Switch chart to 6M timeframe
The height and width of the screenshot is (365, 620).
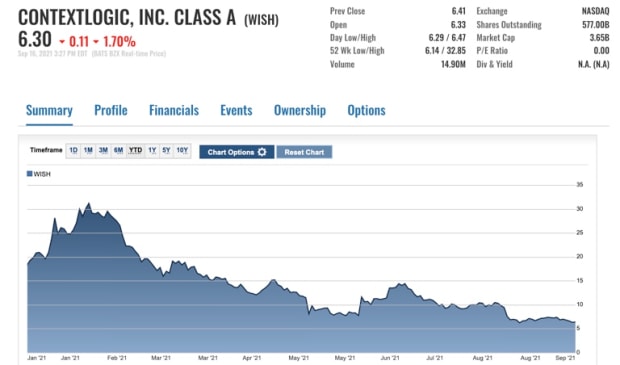(119, 150)
